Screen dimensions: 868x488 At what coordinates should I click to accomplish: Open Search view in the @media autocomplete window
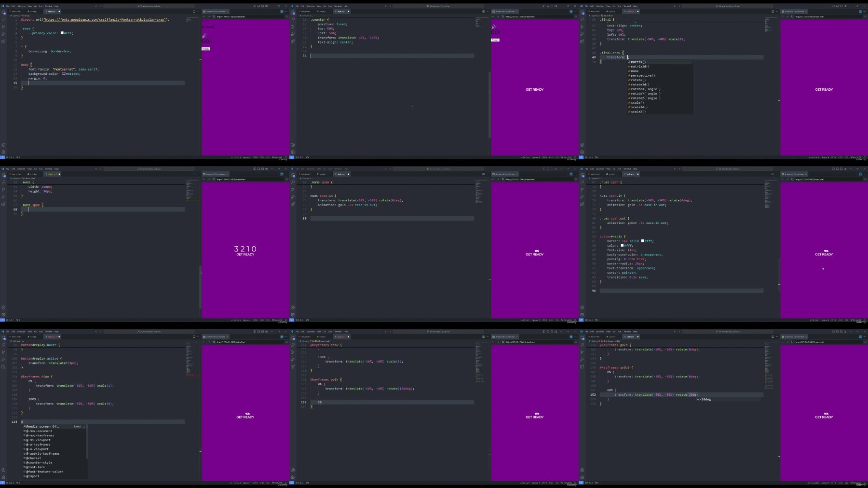coord(3,345)
